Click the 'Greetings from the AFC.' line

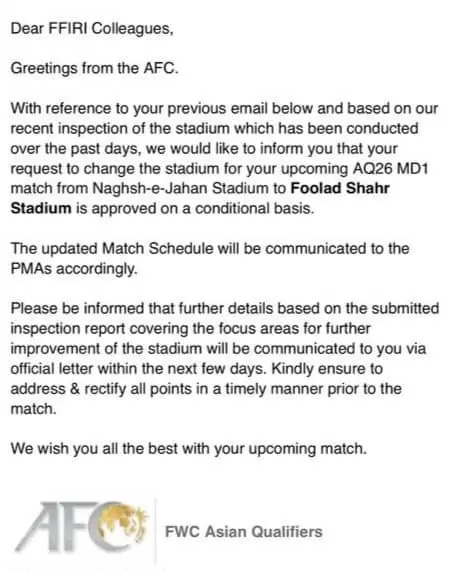[x=94, y=68]
